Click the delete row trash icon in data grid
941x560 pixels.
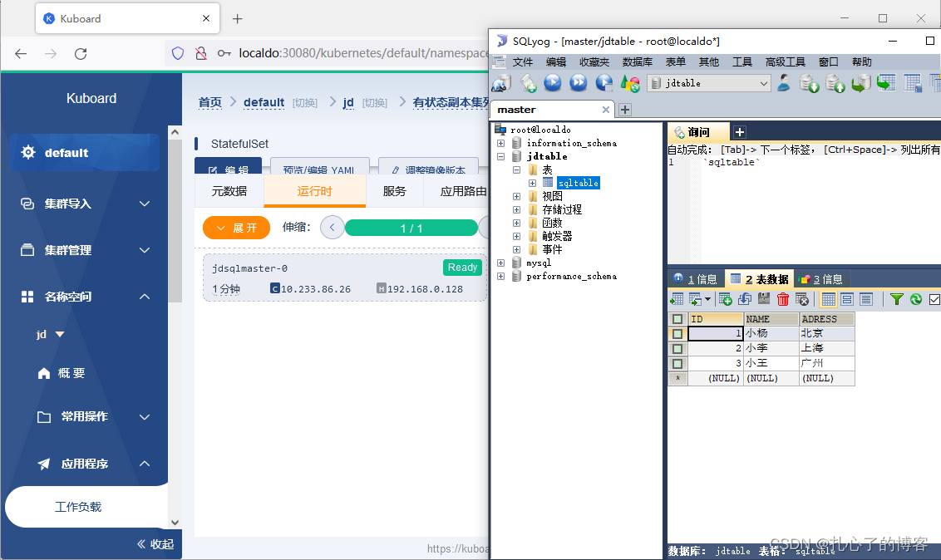(782, 298)
